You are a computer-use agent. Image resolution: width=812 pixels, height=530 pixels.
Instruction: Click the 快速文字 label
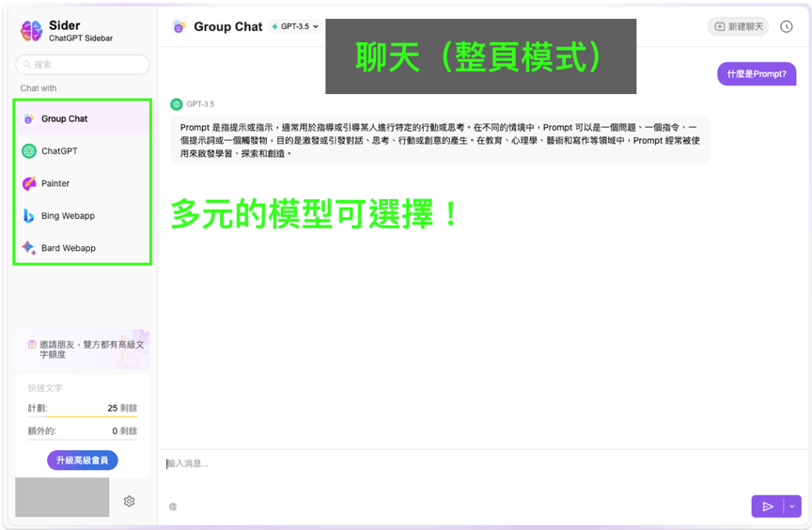(x=45, y=388)
